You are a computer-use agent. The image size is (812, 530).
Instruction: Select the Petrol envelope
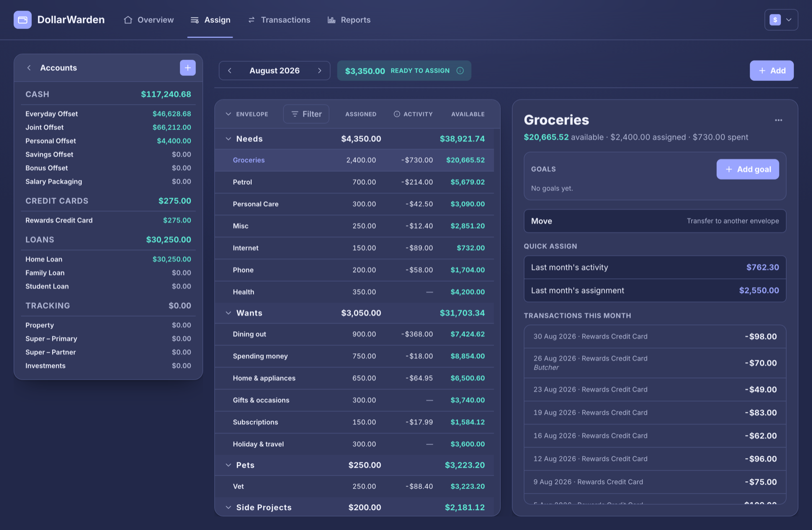coord(354,182)
